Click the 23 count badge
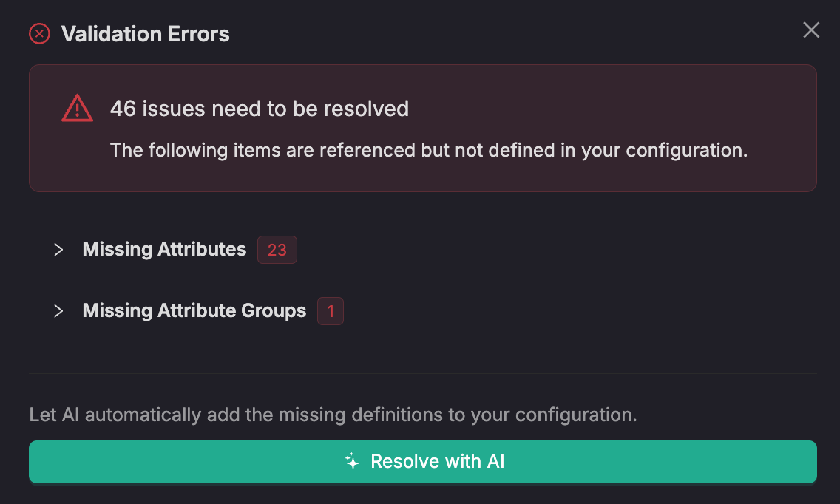 point(277,250)
